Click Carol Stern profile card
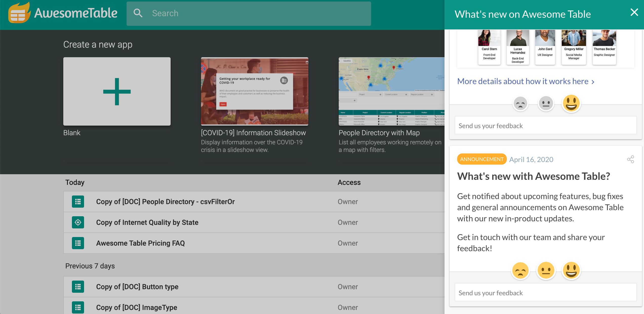The image size is (644, 314). click(x=489, y=47)
